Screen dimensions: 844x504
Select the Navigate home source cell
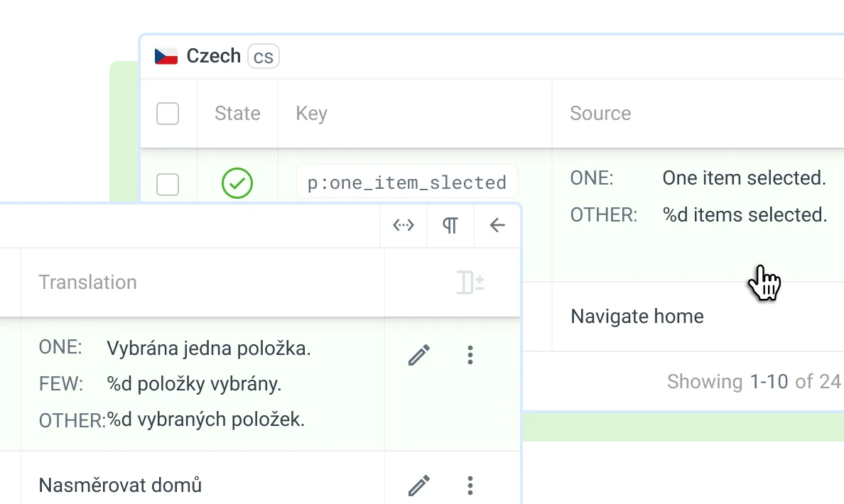click(x=637, y=317)
